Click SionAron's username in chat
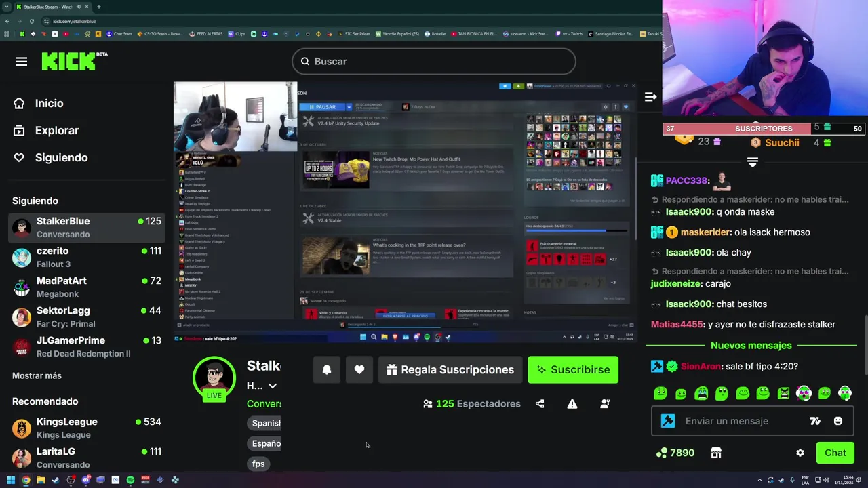The width and height of the screenshot is (868, 488). click(701, 366)
